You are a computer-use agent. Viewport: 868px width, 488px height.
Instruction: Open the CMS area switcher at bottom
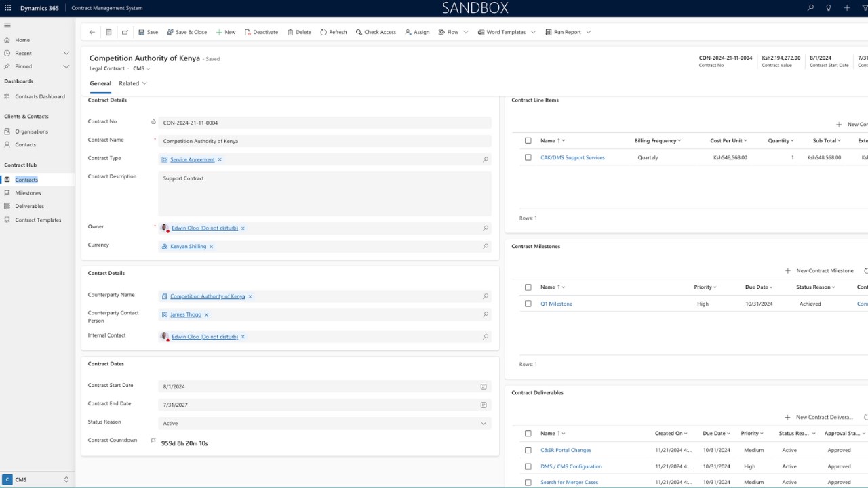pos(37,479)
